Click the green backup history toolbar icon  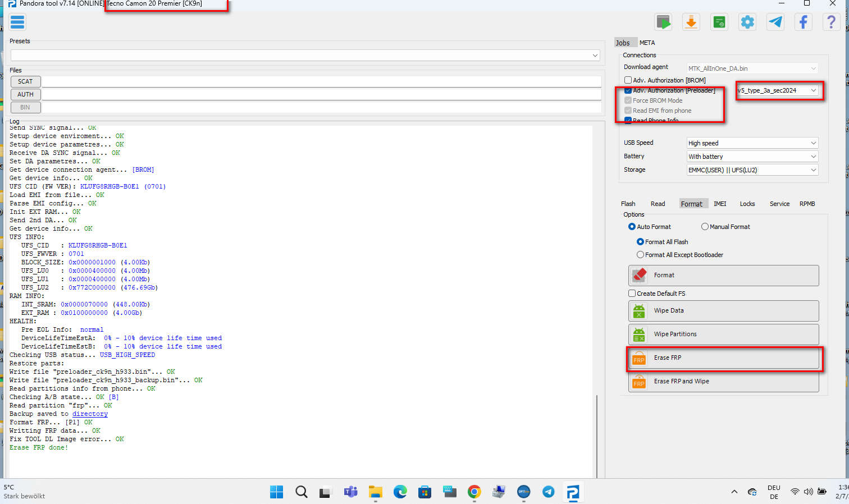[x=719, y=22]
